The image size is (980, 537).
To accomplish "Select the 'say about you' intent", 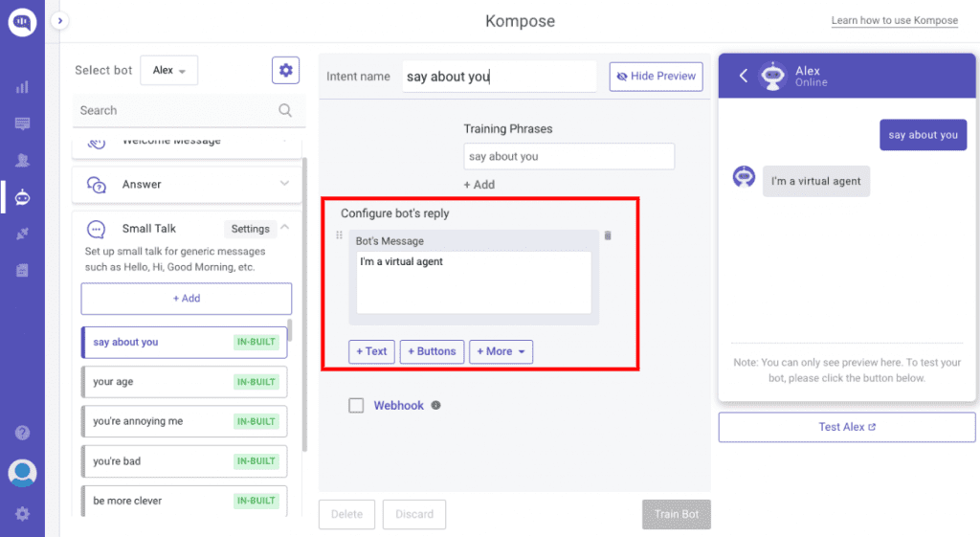I will click(185, 342).
